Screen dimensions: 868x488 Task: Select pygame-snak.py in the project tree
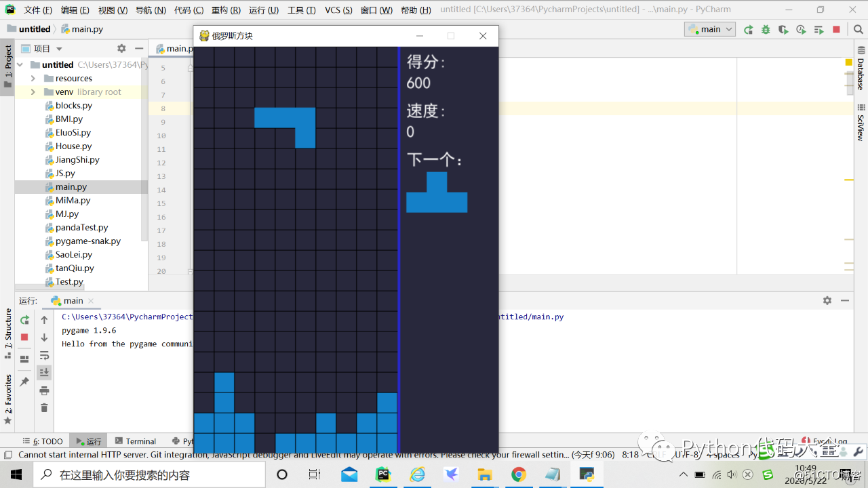click(87, 241)
